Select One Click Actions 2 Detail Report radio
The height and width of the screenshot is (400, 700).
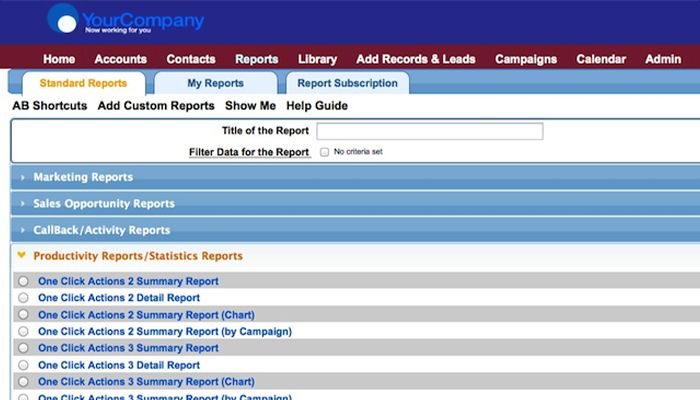pyautogui.click(x=24, y=298)
